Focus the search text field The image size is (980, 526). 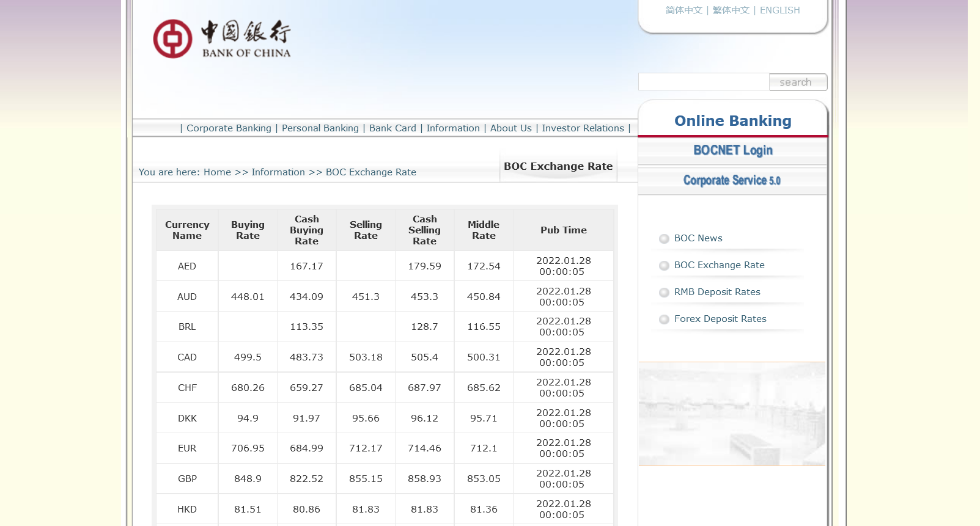(703, 82)
